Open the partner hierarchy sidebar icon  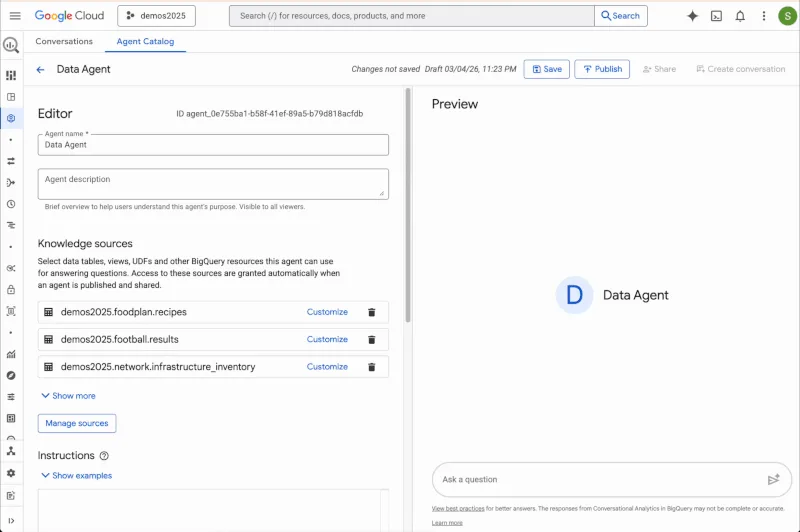click(x=11, y=451)
